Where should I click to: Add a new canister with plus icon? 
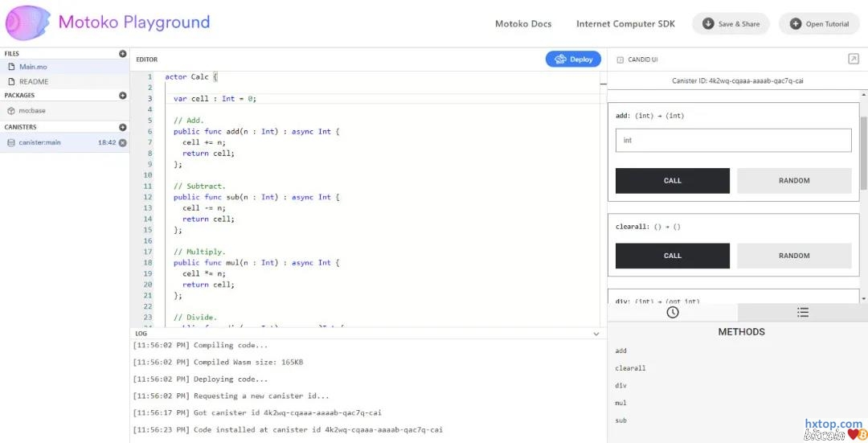click(123, 127)
